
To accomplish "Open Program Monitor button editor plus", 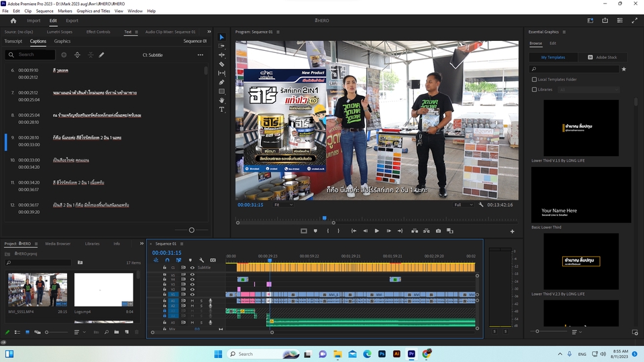I will coord(512,231).
